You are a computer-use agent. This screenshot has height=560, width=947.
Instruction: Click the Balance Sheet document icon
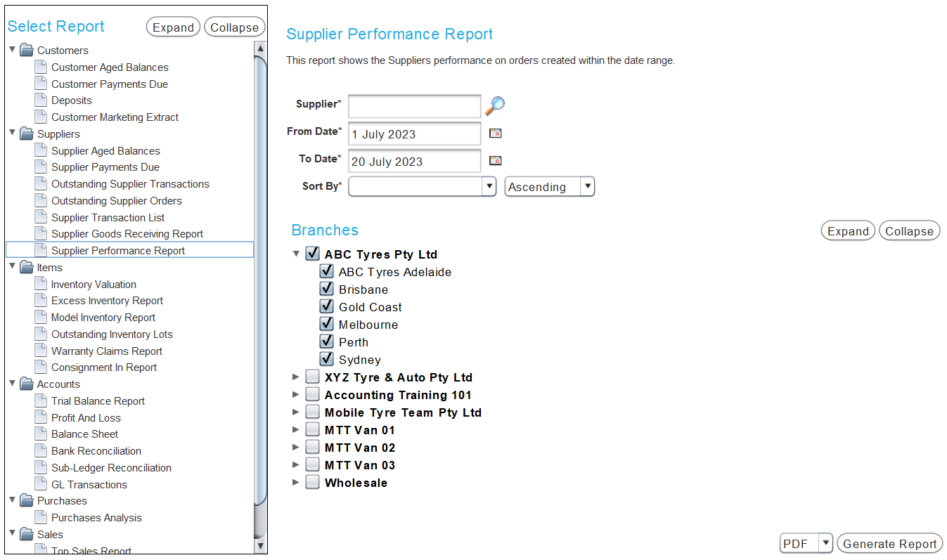click(x=41, y=434)
